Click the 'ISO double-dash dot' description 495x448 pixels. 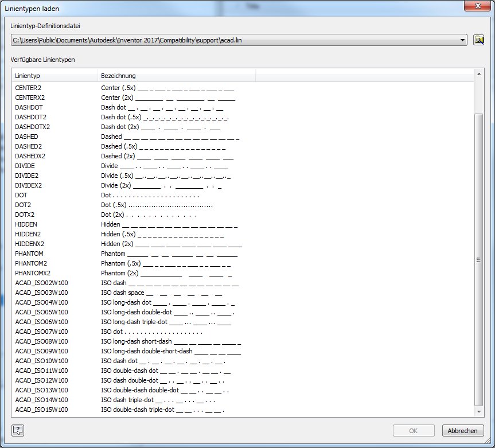(x=166, y=371)
